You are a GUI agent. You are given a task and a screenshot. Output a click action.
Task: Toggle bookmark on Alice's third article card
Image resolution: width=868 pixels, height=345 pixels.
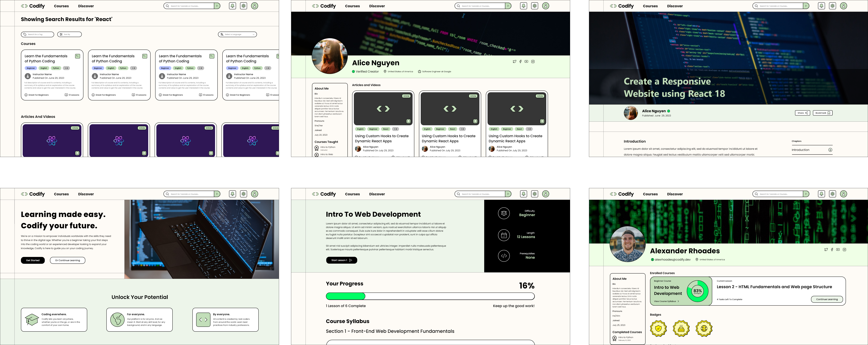pyautogui.click(x=542, y=121)
